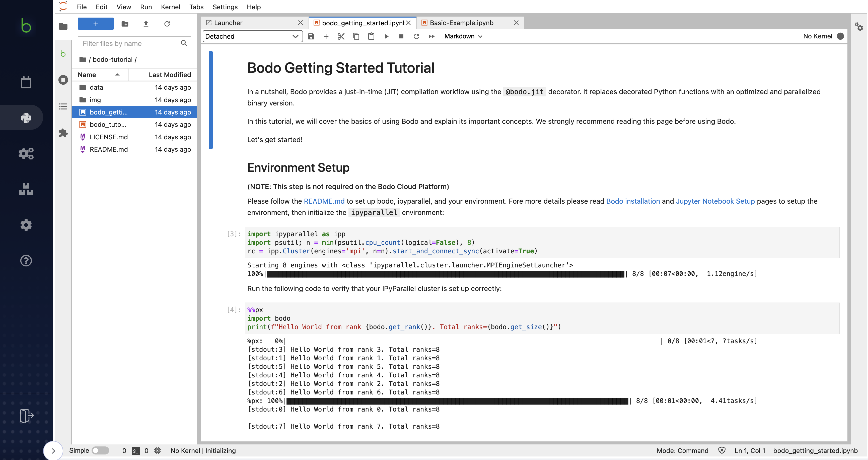Viewport: 868px width, 460px height.
Task: Open the Settings menu
Action: (225, 7)
